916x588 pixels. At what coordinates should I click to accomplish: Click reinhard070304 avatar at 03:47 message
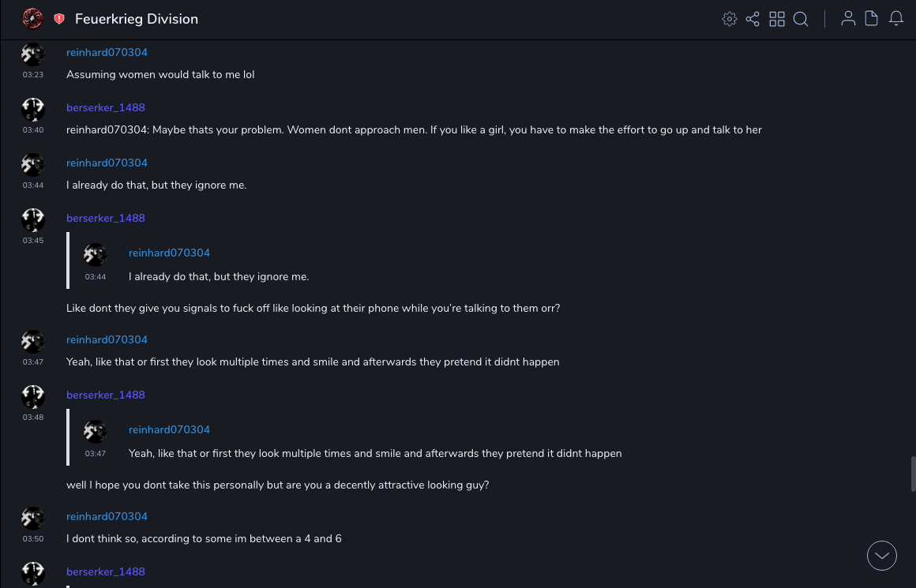click(x=33, y=342)
